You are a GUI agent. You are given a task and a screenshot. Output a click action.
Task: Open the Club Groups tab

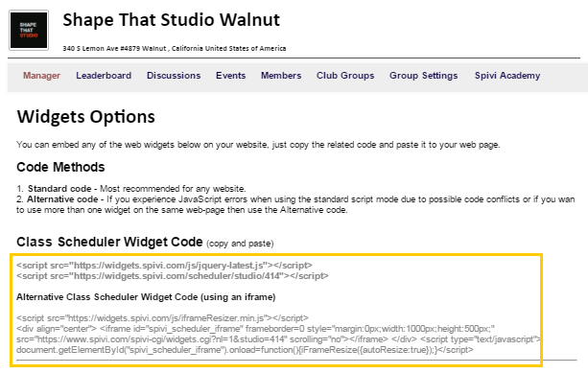point(345,76)
